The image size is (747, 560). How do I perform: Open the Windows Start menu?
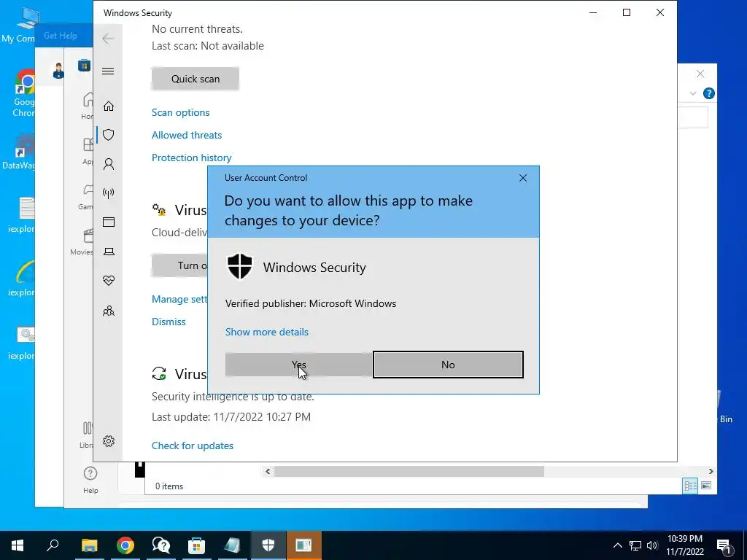point(18,545)
